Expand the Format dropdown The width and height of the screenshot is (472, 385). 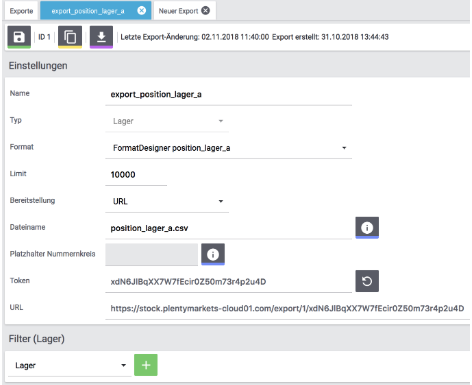pyautogui.click(x=228, y=148)
